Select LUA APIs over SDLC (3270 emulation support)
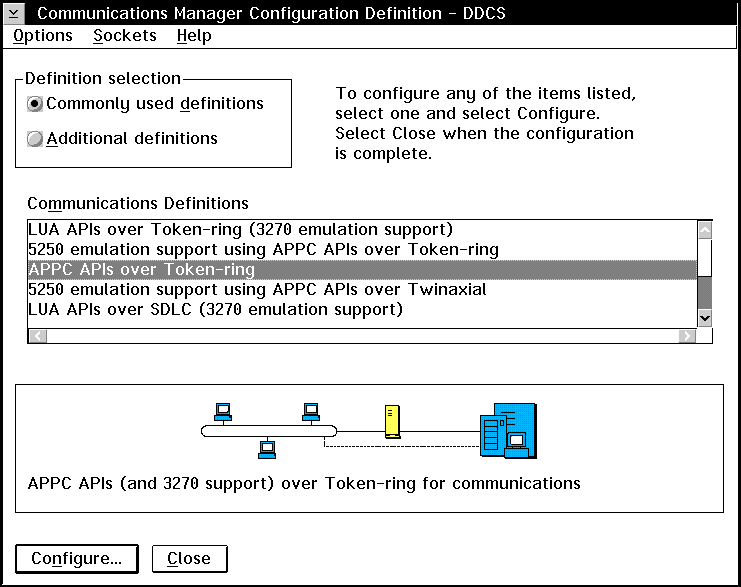 point(362,310)
